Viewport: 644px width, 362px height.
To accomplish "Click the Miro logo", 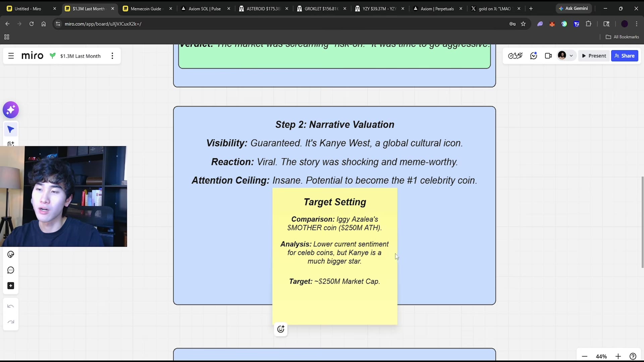I will pyautogui.click(x=32, y=56).
